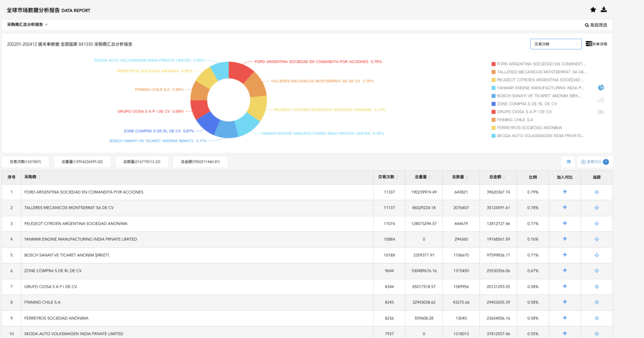The height and width of the screenshot is (338, 644).
Task: Click BOSCH SANAYI chart label 0.71%
Action: (x=157, y=141)
